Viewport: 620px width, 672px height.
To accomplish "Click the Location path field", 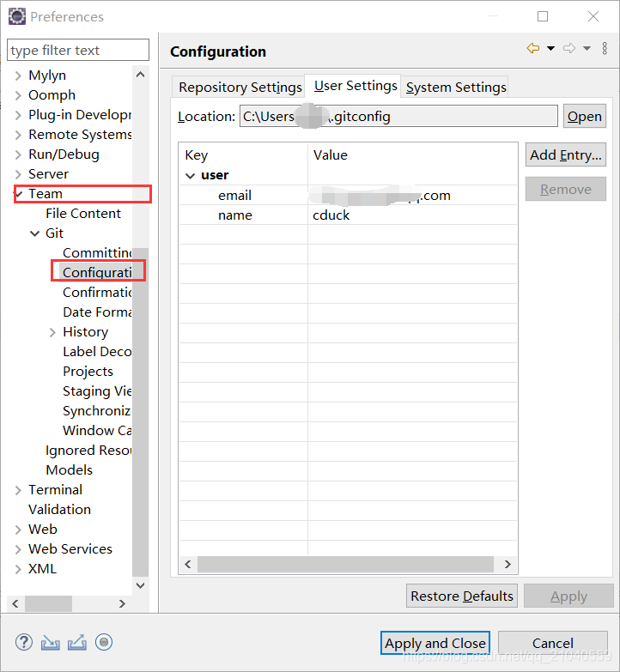I will tap(398, 116).
